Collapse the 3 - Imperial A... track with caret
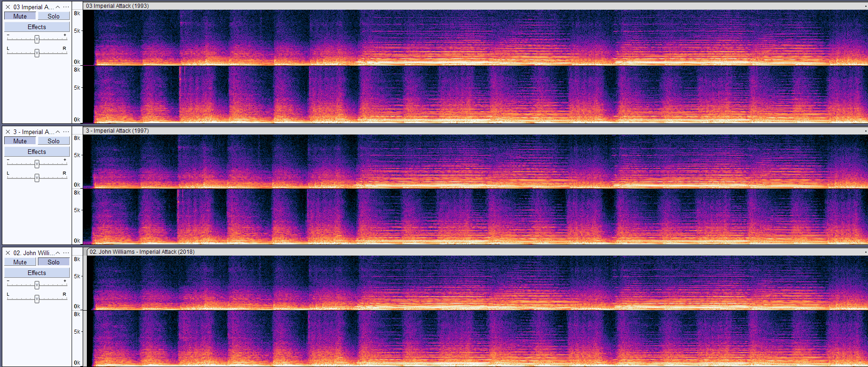This screenshot has width=868, height=367. (58, 132)
